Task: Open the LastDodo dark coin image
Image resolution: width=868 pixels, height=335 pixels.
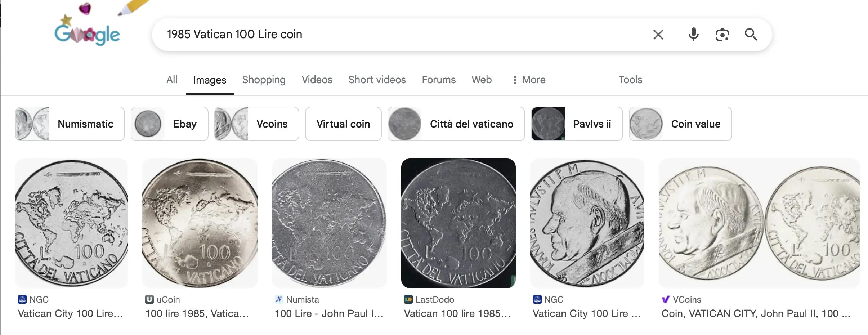Action: click(458, 223)
